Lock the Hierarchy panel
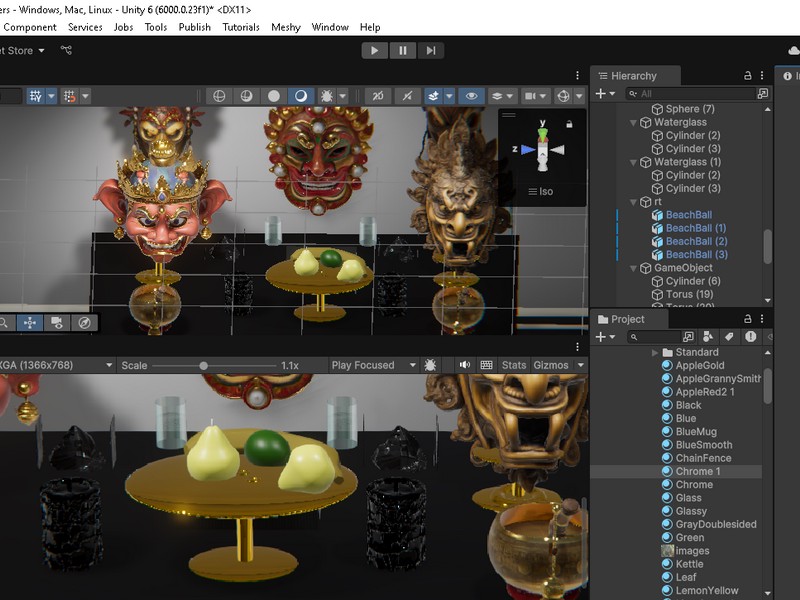 coord(747,75)
